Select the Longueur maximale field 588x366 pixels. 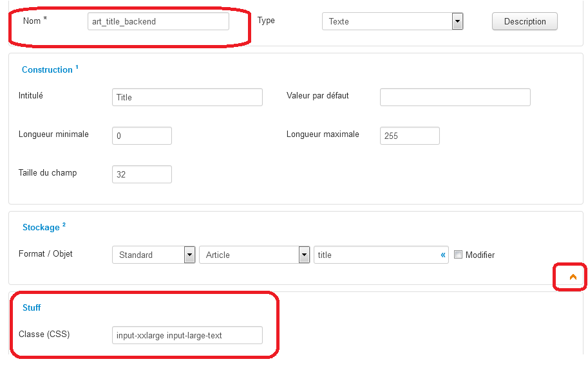coord(410,136)
